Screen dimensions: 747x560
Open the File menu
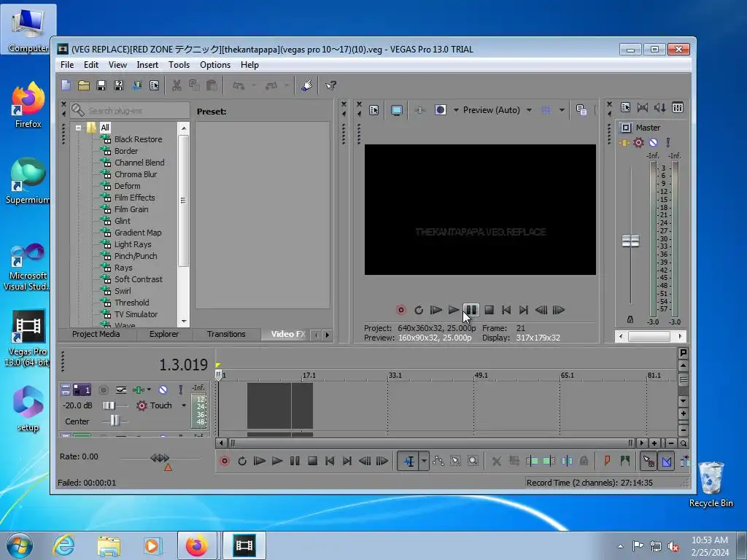pos(67,65)
